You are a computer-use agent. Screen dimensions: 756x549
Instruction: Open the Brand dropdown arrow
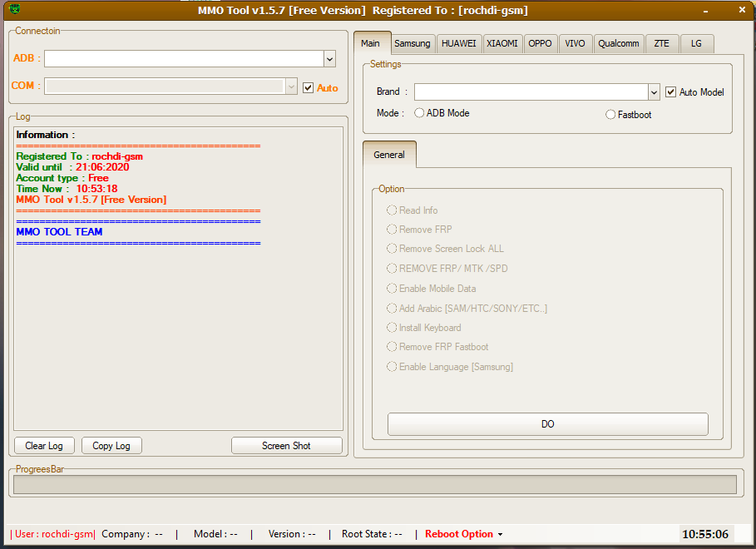click(654, 91)
